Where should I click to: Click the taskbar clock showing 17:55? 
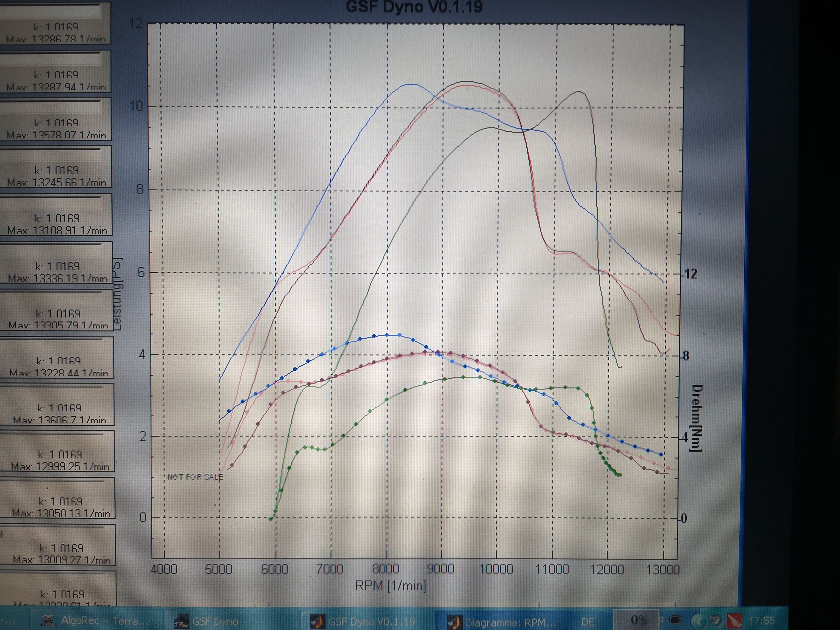(761, 621)
